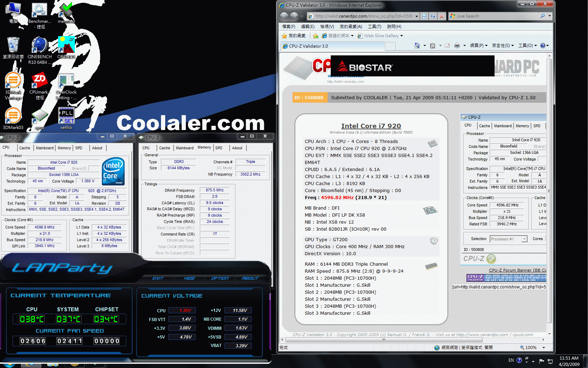This screenshot has width=588, height=368.
Task: Click the ABOUT button in LANParty
Action: pos(250,278)
